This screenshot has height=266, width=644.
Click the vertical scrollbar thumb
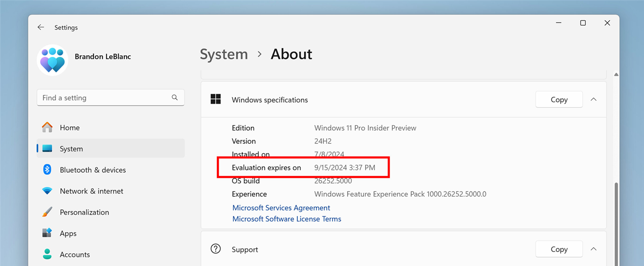click(616, 224)
